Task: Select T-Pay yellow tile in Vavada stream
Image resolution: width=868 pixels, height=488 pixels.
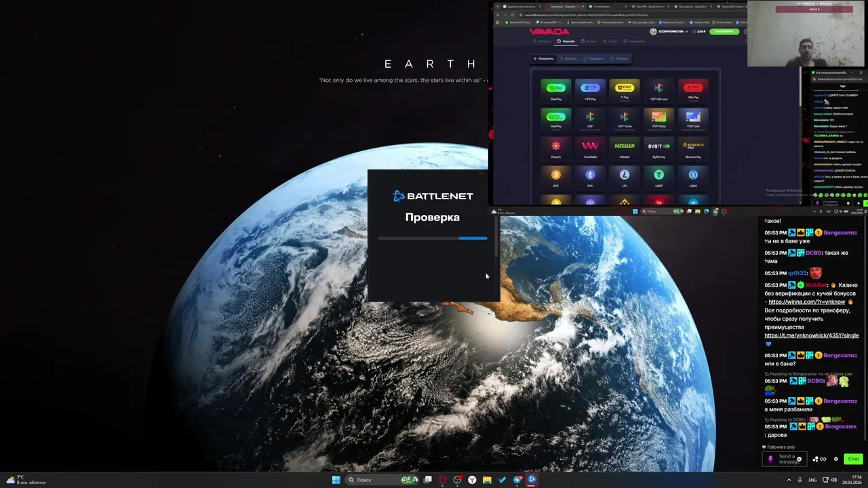Action: click(625, 90)
